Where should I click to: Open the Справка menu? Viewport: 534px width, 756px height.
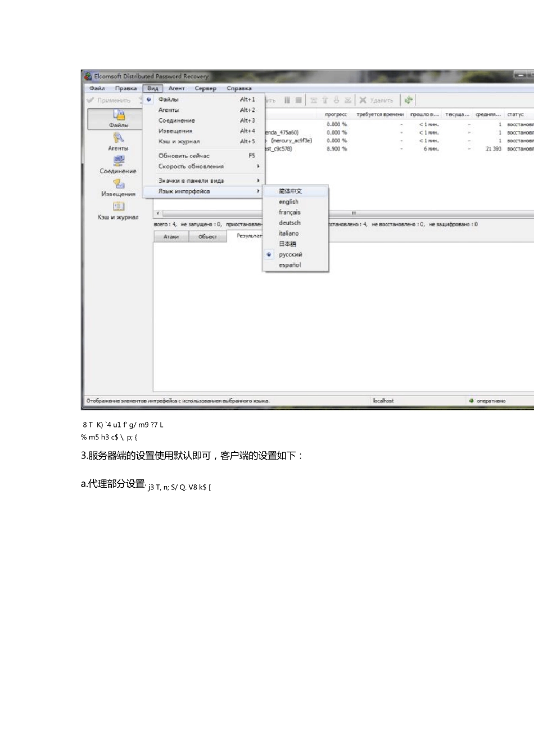tap(239, 88)
